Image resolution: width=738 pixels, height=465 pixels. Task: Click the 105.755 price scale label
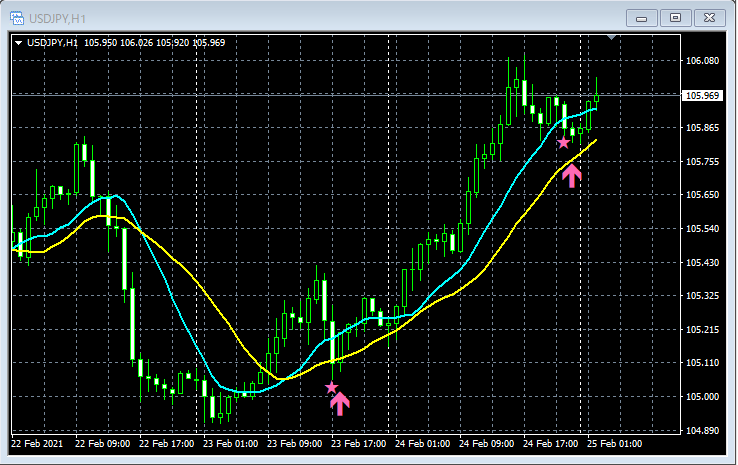(702, 161)
